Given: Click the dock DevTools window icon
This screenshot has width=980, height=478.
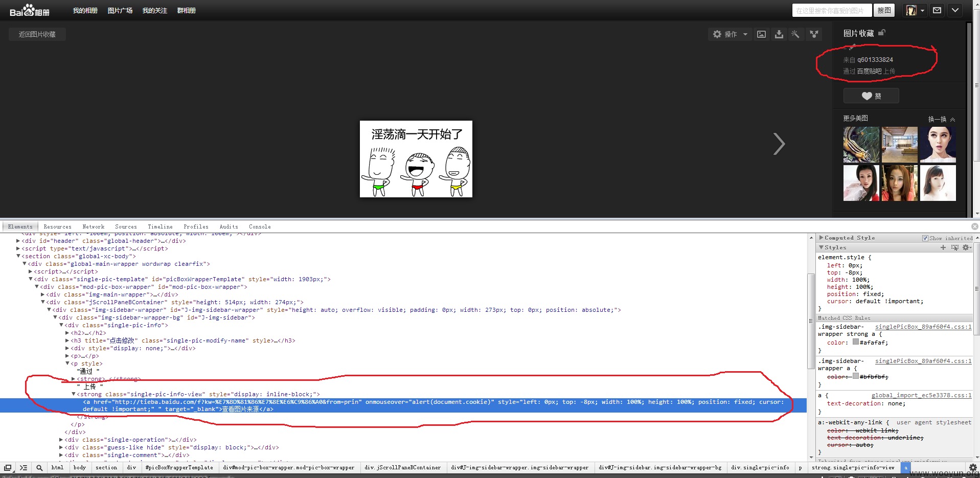Looking at the screenshot, I should (8, 468).
